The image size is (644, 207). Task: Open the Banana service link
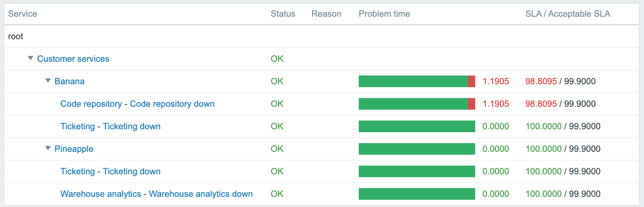[69, 81]
